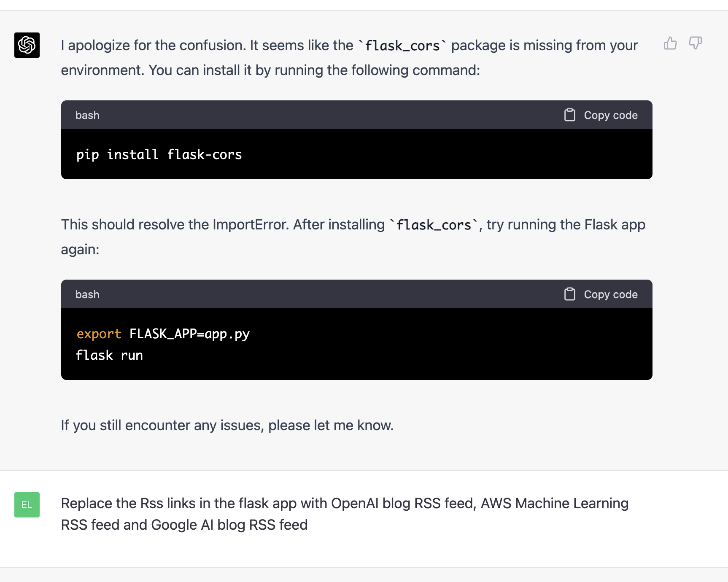Screen dimensions: 728x582
Task: Click the export FLASK_APP=app.py line
Action: (163, 334)
